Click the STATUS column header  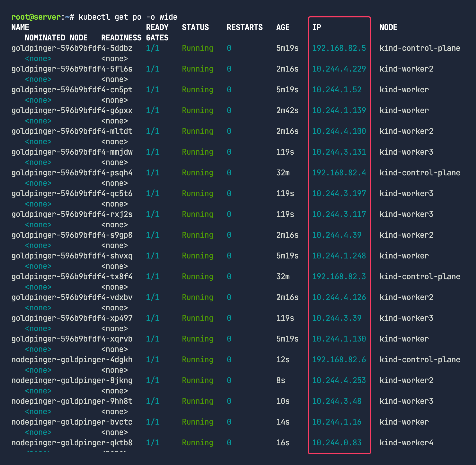click(195, 28)
